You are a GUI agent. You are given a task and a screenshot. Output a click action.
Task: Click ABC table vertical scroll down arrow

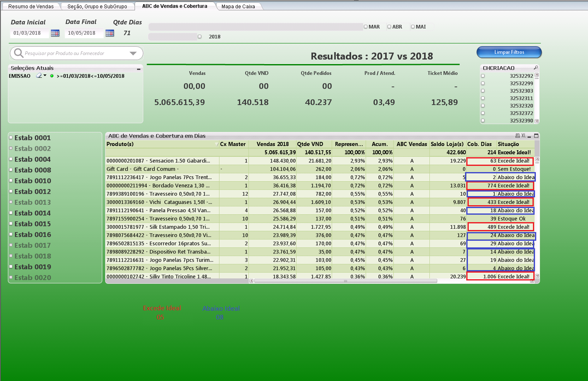point(537,276)
